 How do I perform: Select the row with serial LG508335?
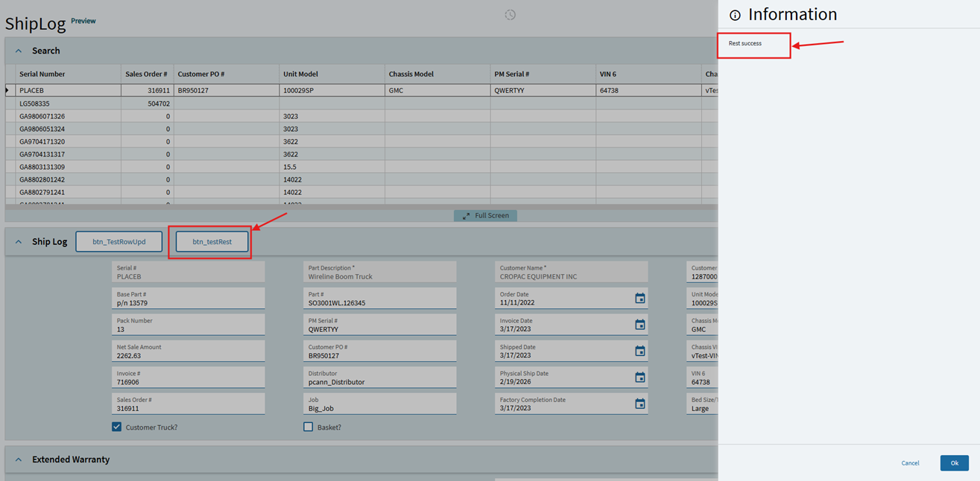[x=361, y=103]
